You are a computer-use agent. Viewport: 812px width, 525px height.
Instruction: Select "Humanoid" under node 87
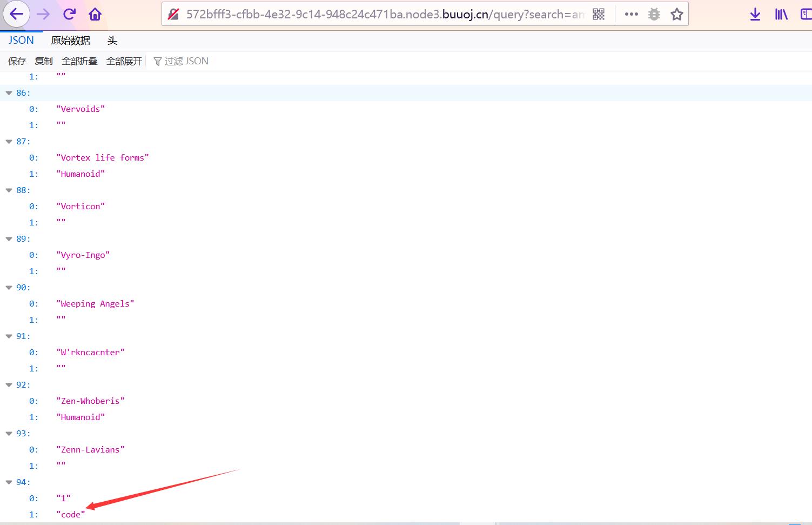click(80, 174)
